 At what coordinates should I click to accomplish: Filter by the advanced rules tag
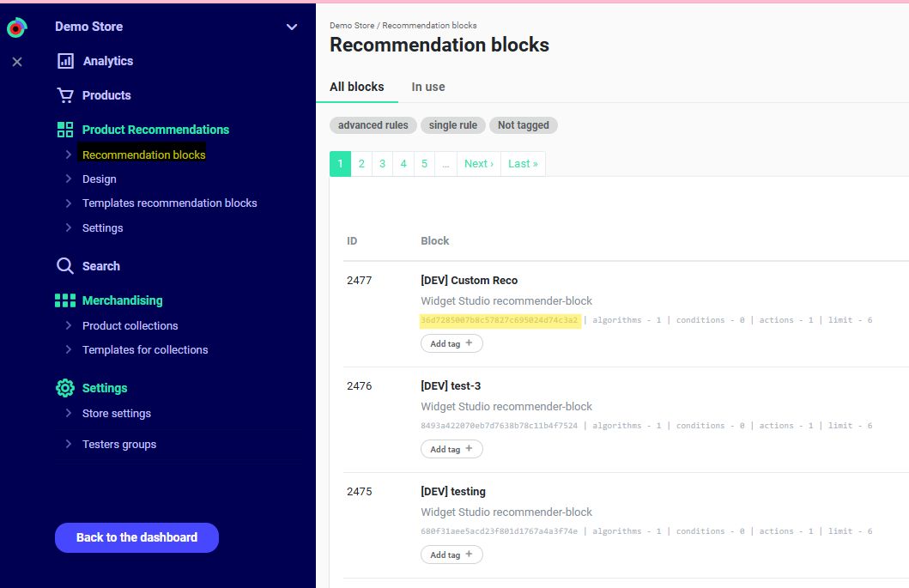[x=373, y=125]
